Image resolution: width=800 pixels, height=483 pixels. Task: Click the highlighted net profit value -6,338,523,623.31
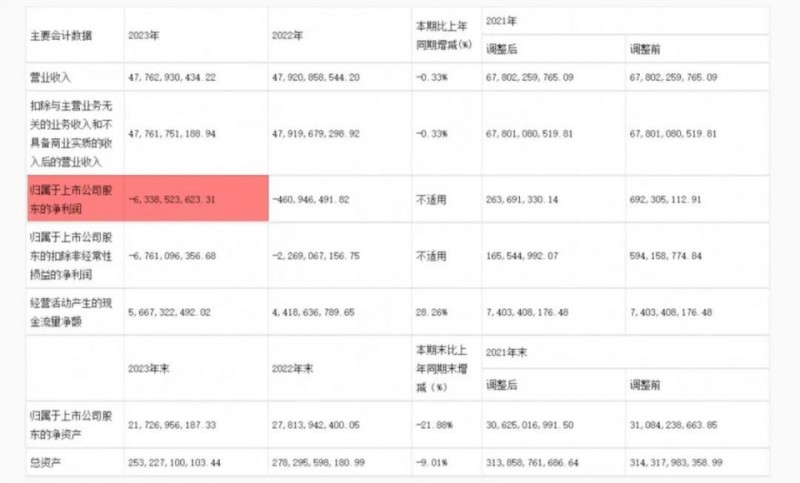(x=172, y=199)
